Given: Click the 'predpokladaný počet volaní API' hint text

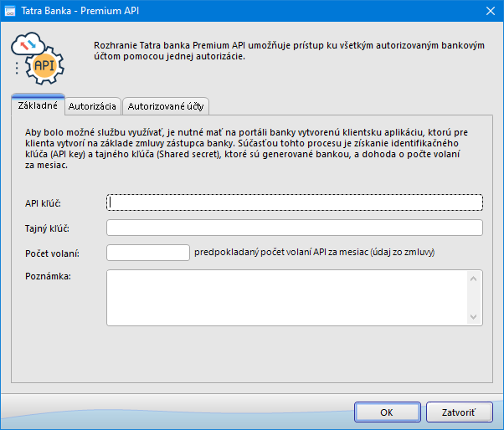Looking at the screenshot, I should tap(314, 253).
